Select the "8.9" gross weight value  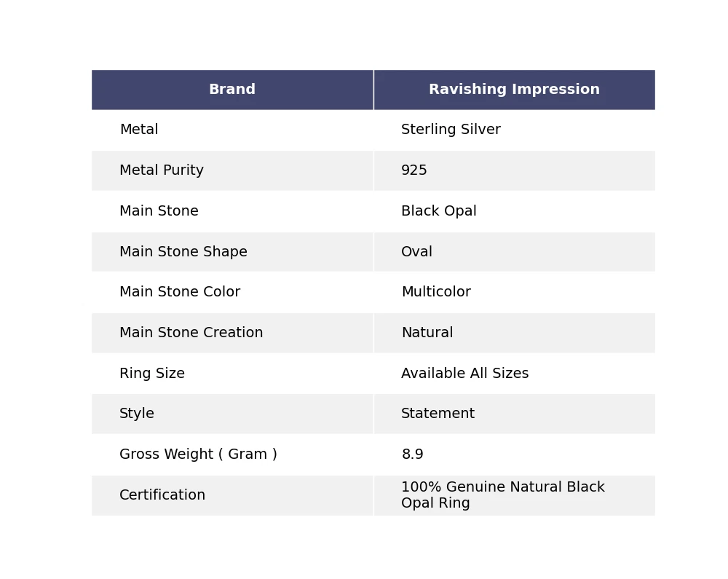pos(412,454)
